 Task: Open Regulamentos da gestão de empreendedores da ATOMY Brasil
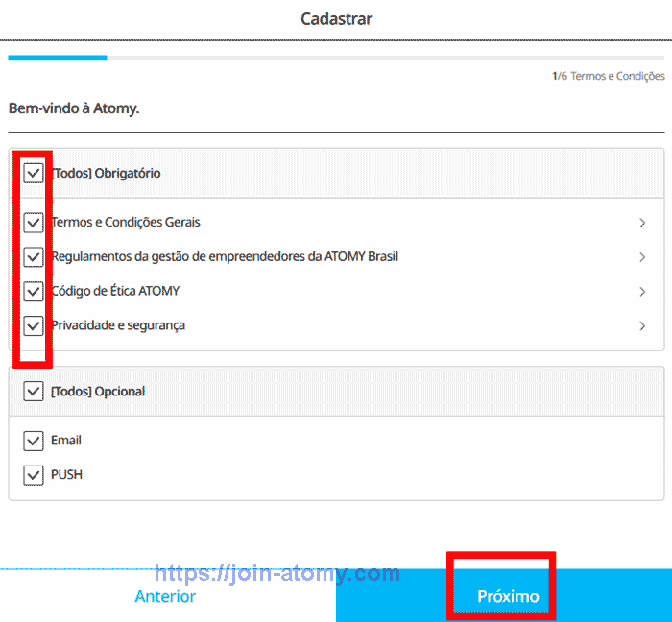[x=225, y=256]
